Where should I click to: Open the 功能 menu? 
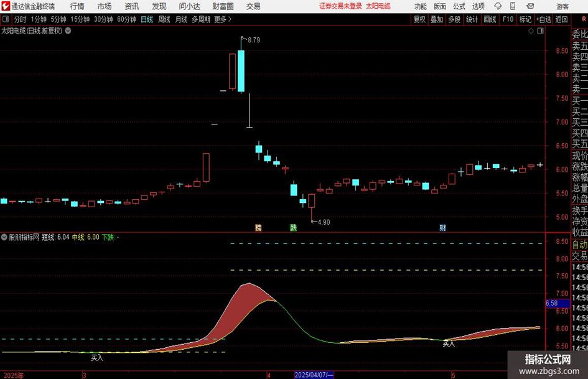click(421, 6)
